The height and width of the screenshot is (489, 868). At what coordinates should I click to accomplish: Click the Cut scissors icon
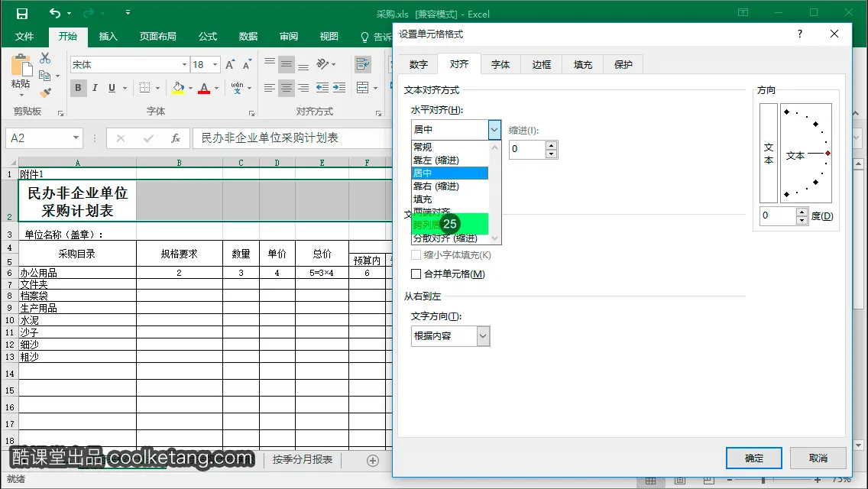tap(45, 58)
